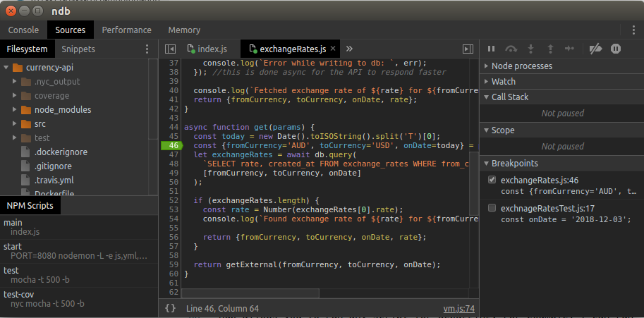644x318 pixels.
Task: Collapse the Call Stack section
Action: [486, 97]
